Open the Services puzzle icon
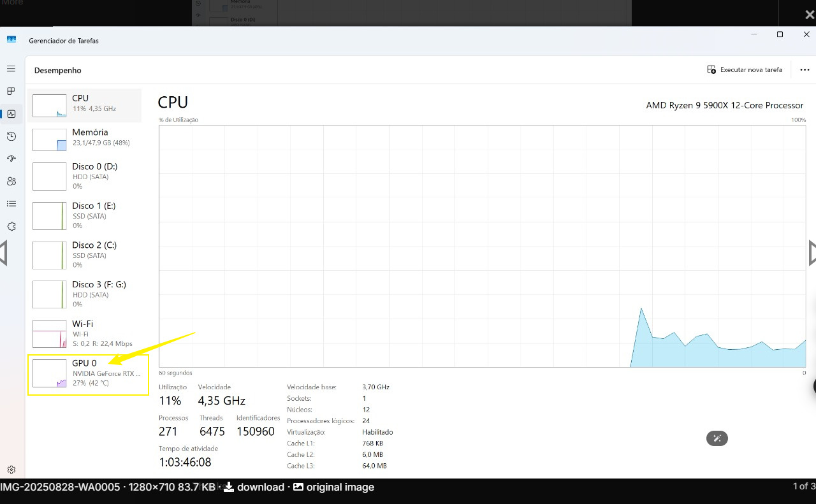816x504 pixels. point(11,226)
